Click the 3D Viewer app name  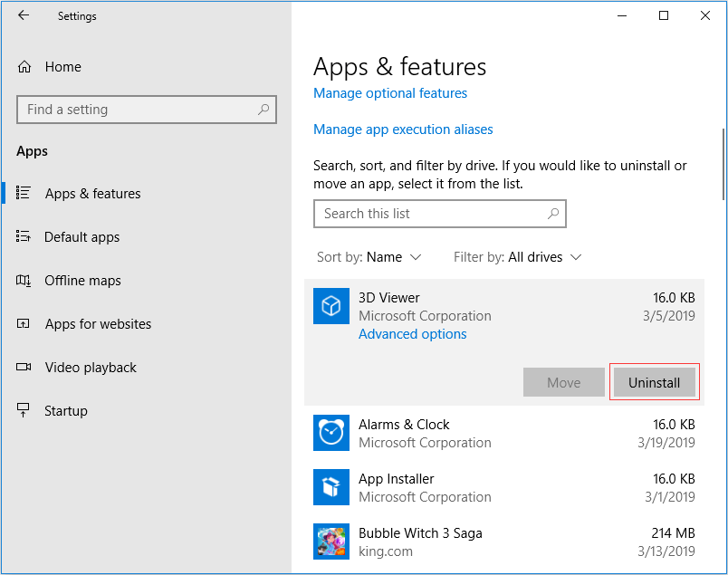pos(389,298)
